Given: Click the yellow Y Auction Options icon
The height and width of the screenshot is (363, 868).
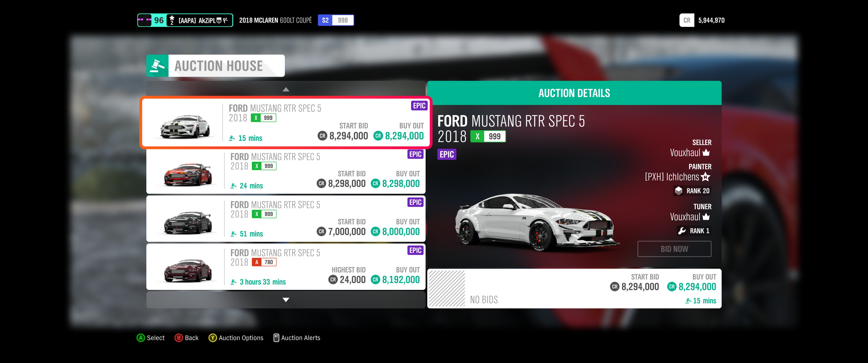Looking at the screenshot, I should [x=213, y=338].
